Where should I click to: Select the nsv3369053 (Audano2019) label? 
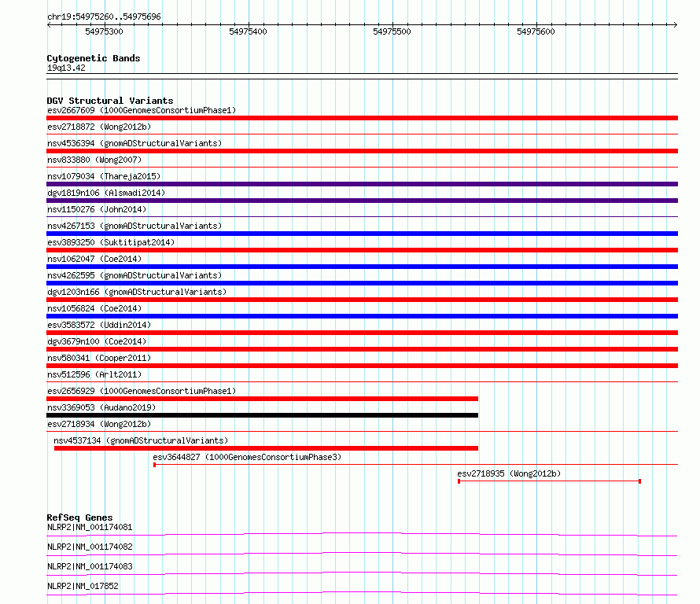pos(101,407)
